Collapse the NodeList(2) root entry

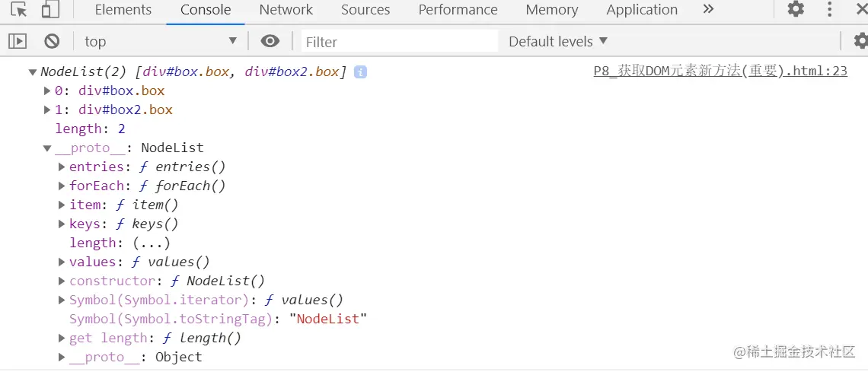pyautogui.click(x=33, y=72)
